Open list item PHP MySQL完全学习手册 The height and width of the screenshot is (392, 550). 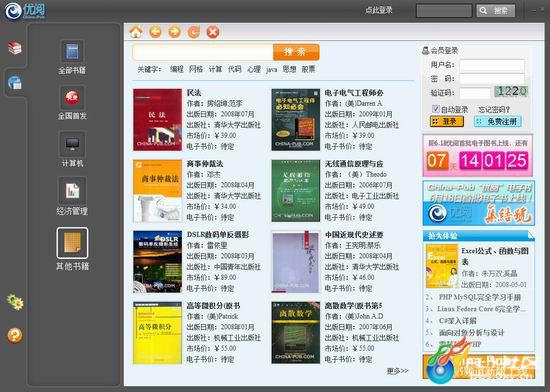click(x=480, y=297)
